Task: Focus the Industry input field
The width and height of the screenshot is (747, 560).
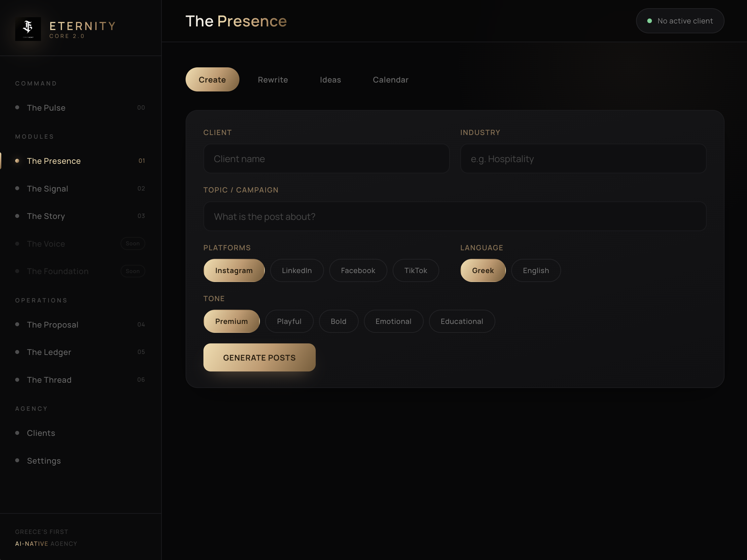Action: pos(583,158)
